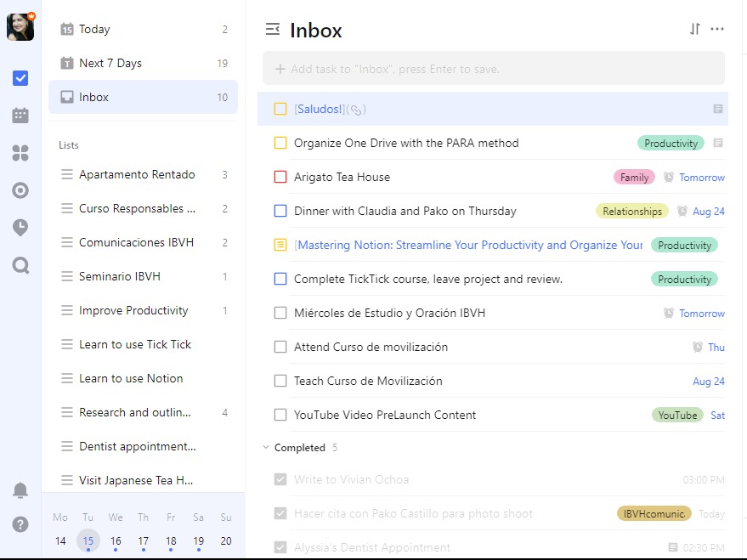Click the note icon on Organize One Drive row
Viewport: 747px width, 560px height.
[718, 143]
